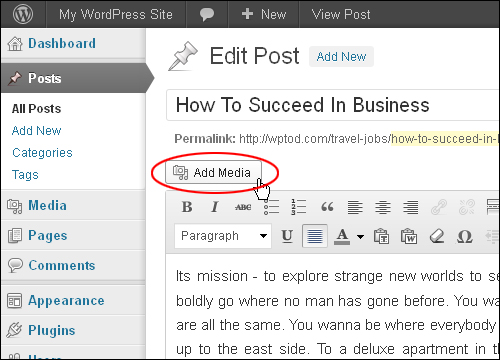Image resolution: width=500 pixels, height=360 pixels.
Task: Insert numbered list
Action: (299, 207)
